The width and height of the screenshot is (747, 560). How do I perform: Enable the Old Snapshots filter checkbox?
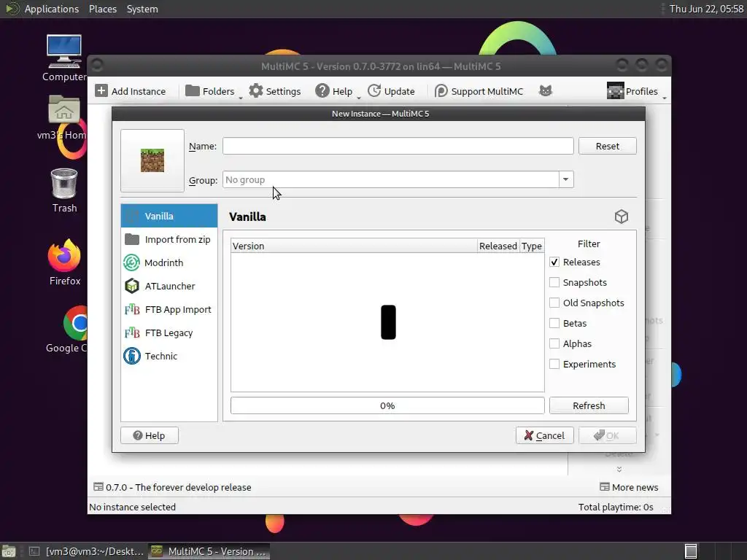pyautogui.click(x=554, y=303)
